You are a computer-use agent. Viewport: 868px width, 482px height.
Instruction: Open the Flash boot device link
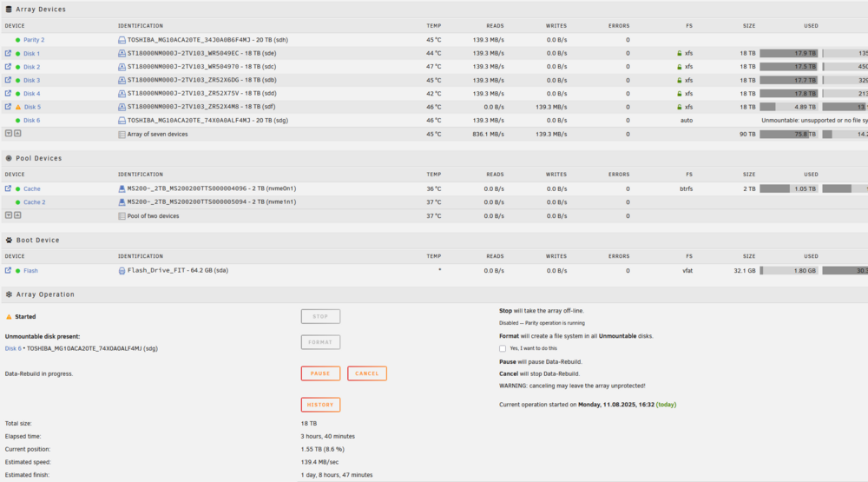[x=30, y=271]
